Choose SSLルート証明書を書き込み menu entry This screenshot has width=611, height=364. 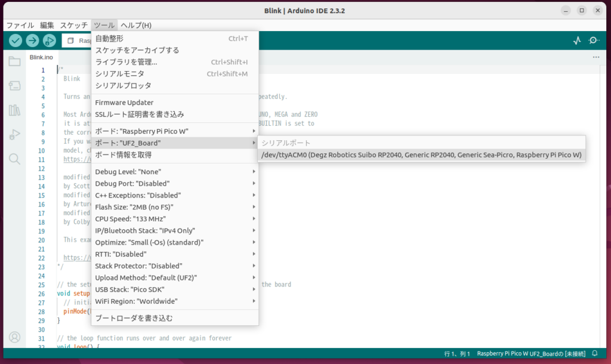pyautogui.click(x=175, y=114)
